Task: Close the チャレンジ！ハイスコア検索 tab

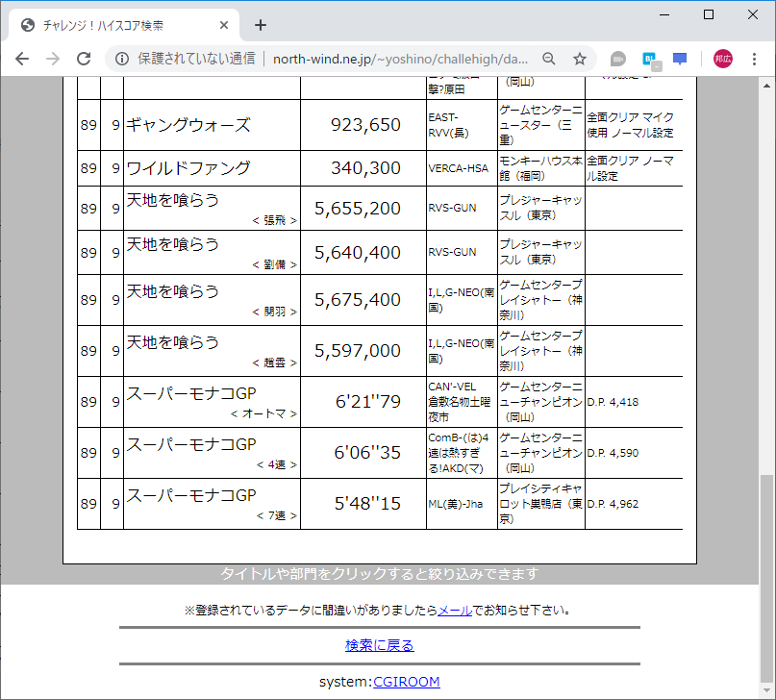Action: click(x=224, y=25)
